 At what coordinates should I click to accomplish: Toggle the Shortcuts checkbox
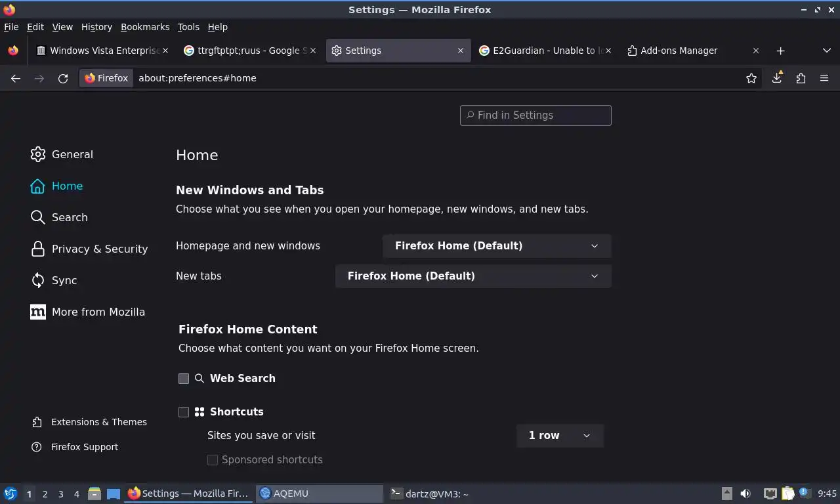pyautogui.click(x=184, y=412)
